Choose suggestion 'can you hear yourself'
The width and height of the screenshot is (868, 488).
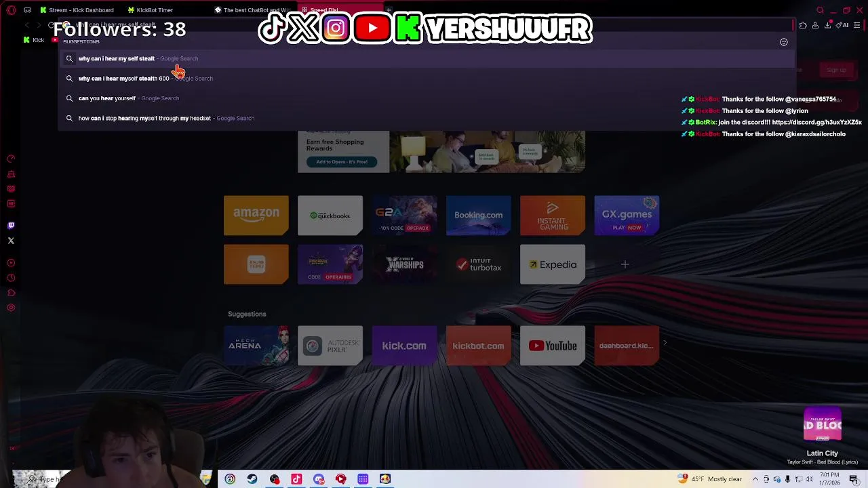pos(426,98)
